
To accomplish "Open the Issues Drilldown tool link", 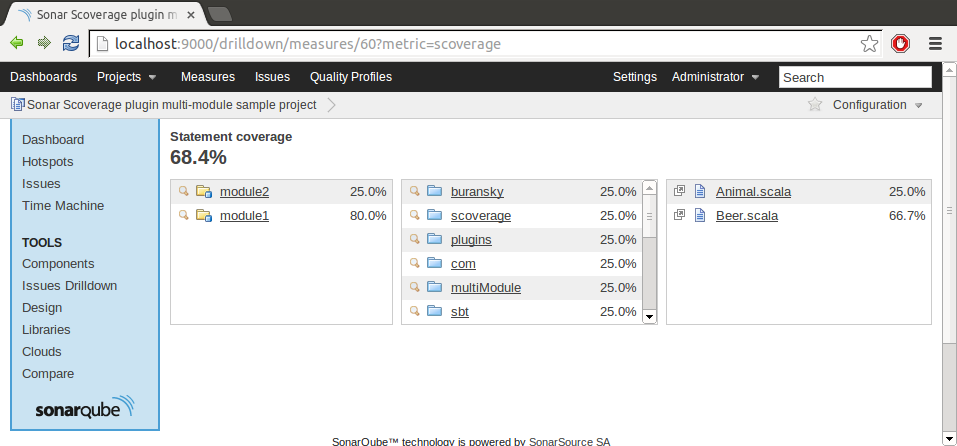I will pyautogui.click(x=69, y=286).
